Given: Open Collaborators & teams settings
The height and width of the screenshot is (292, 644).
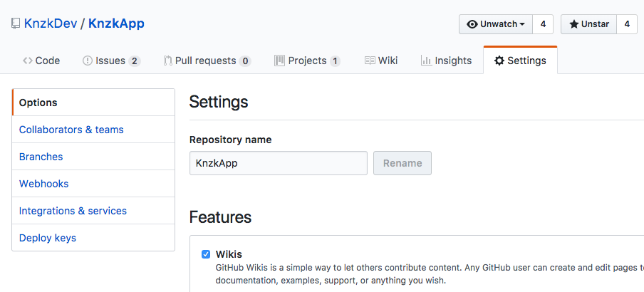Looking at the screenshot, I should pos(93,130).
